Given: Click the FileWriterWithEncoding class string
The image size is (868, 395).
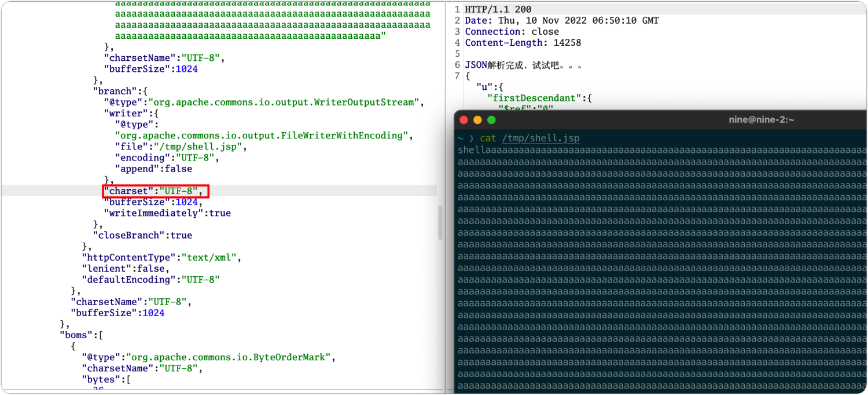Looking at the screenshot, I should [262, 136].
